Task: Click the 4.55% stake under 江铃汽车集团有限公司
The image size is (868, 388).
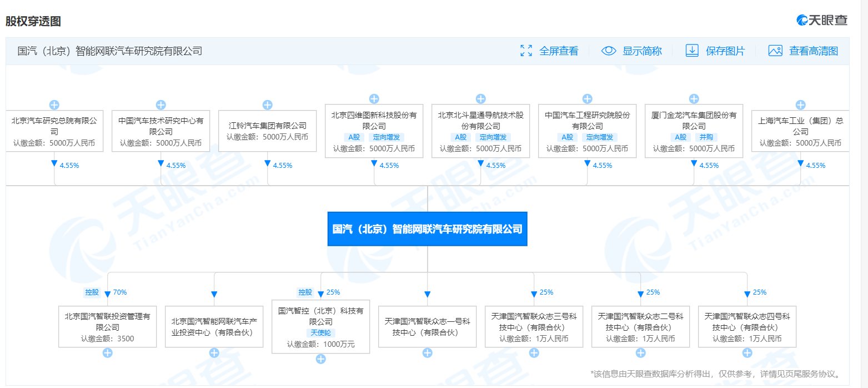Action: [x=282, y=165]
